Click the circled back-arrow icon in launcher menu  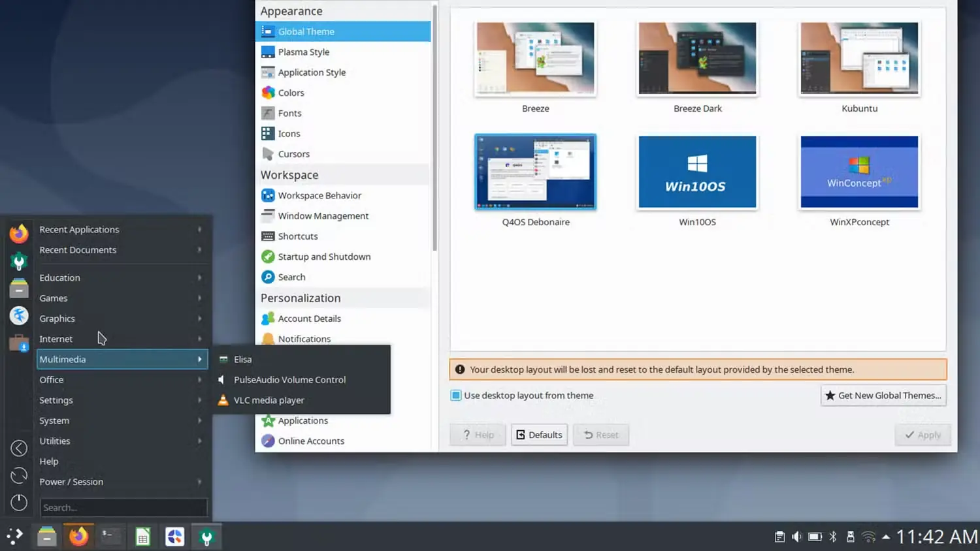tap(19, 449)
